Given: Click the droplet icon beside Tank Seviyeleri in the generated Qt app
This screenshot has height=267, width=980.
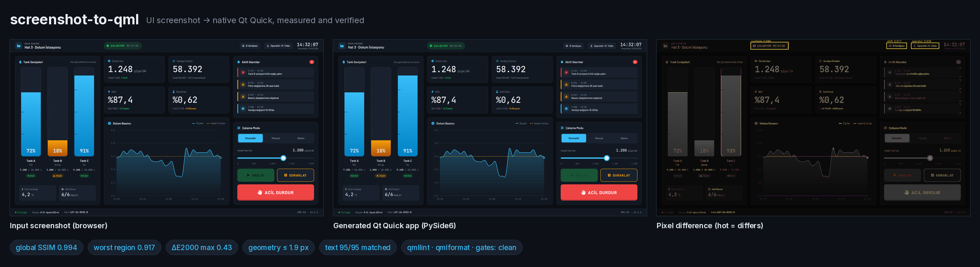Looking at the screenshot, I should [x=344, y=62].
